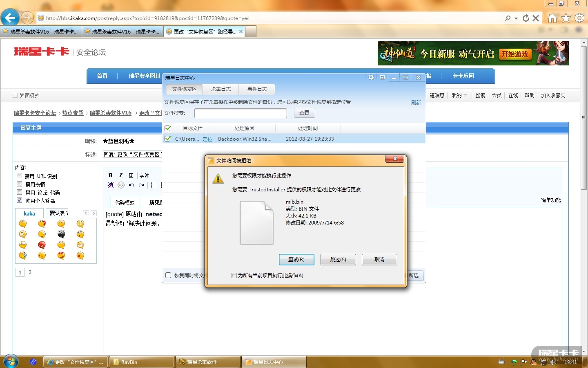Insert a numbered list in editor
This screenshot has height=368, width=588.
[x=154, y=185]
